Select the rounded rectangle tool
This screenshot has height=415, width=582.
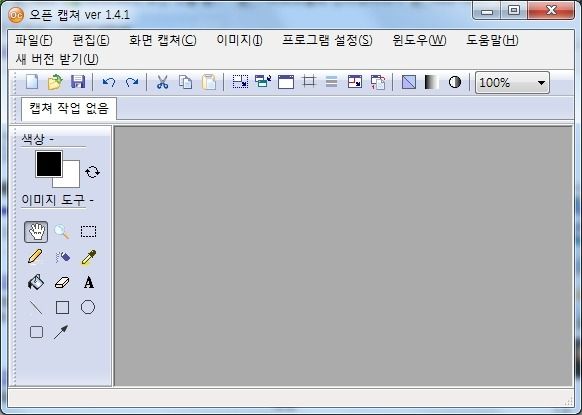click(x=36, y=331)
